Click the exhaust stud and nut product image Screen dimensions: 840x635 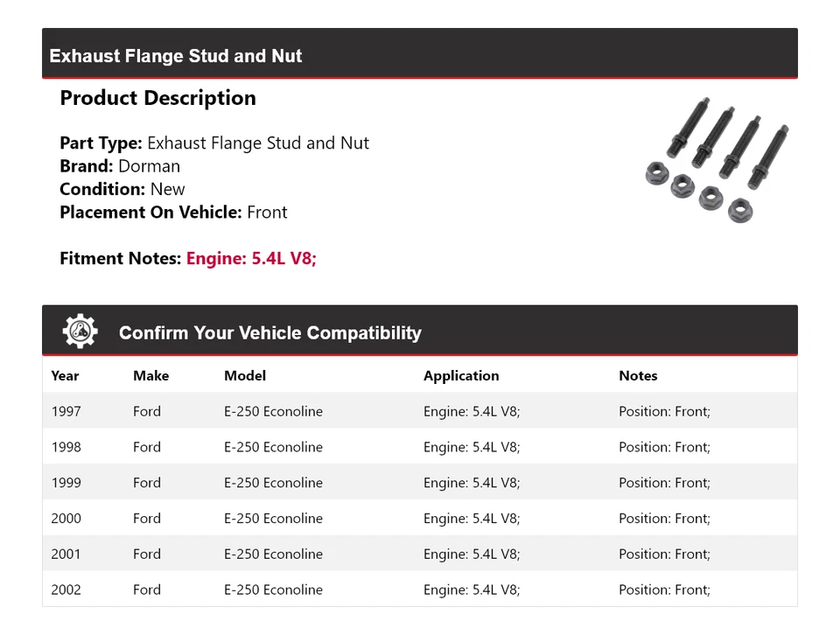[x=717, y=160]
